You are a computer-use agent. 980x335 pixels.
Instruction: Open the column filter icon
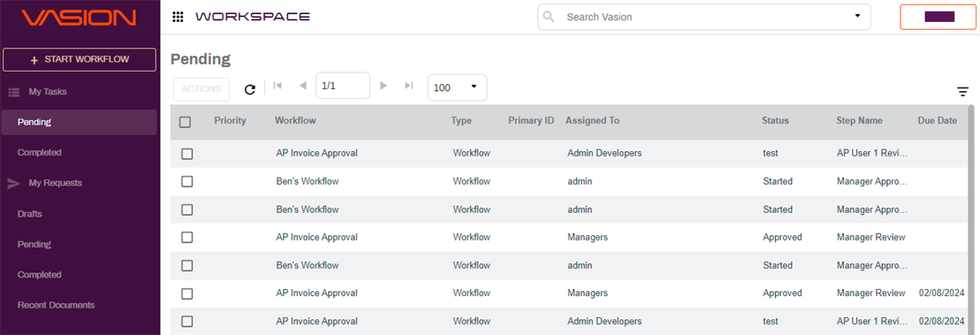(x=962, y=92)
